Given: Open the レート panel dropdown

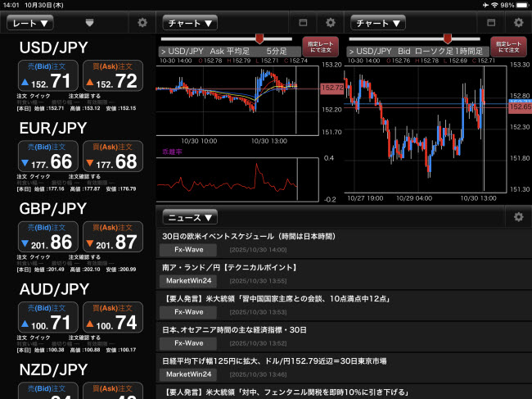Looking at the screenshot, I should [x=29, y=23].
